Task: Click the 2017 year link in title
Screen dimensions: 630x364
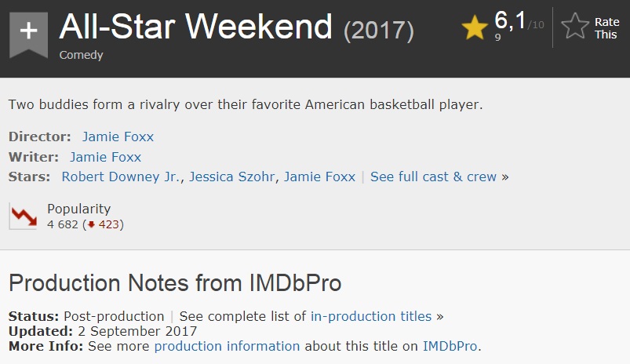Action: click(x=379, y=31)
